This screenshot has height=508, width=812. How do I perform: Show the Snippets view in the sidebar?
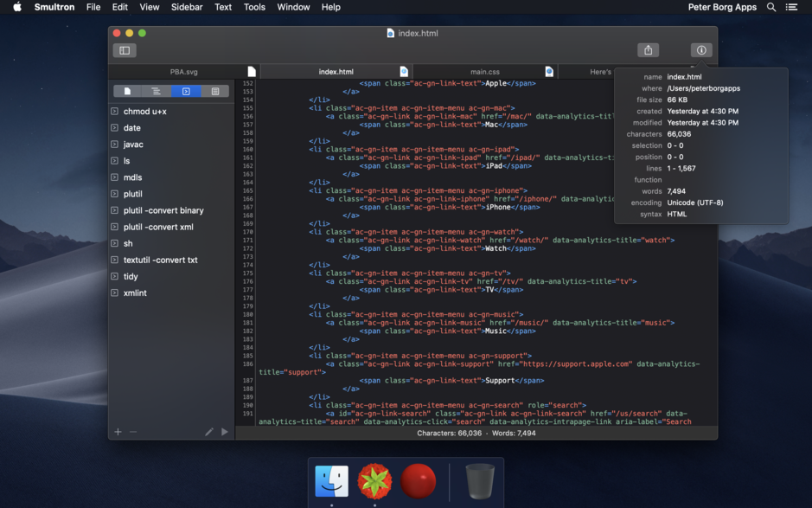[x=214, y=91]
